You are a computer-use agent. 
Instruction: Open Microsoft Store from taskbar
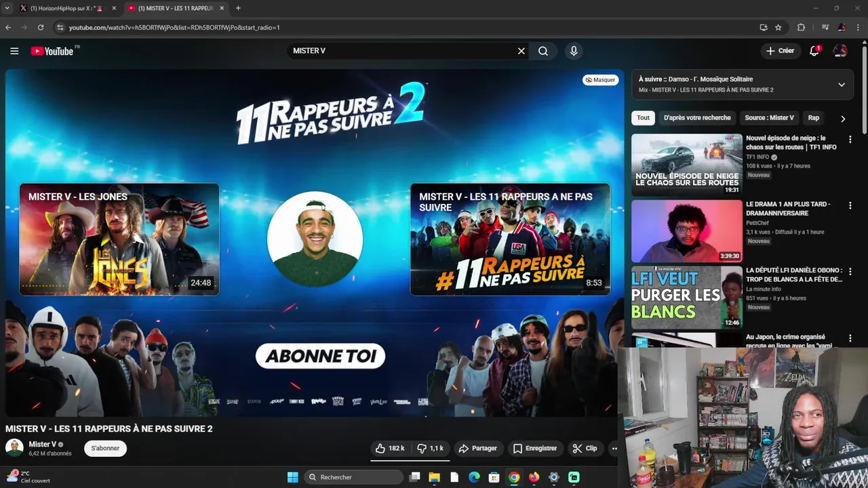coord(494,477)
